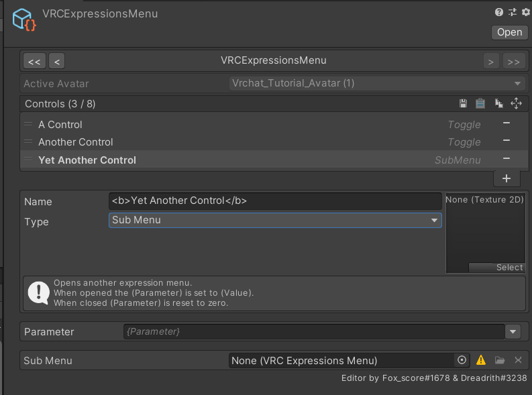Click the yellow warning icon
532x395 pixels.
point(481,360)
